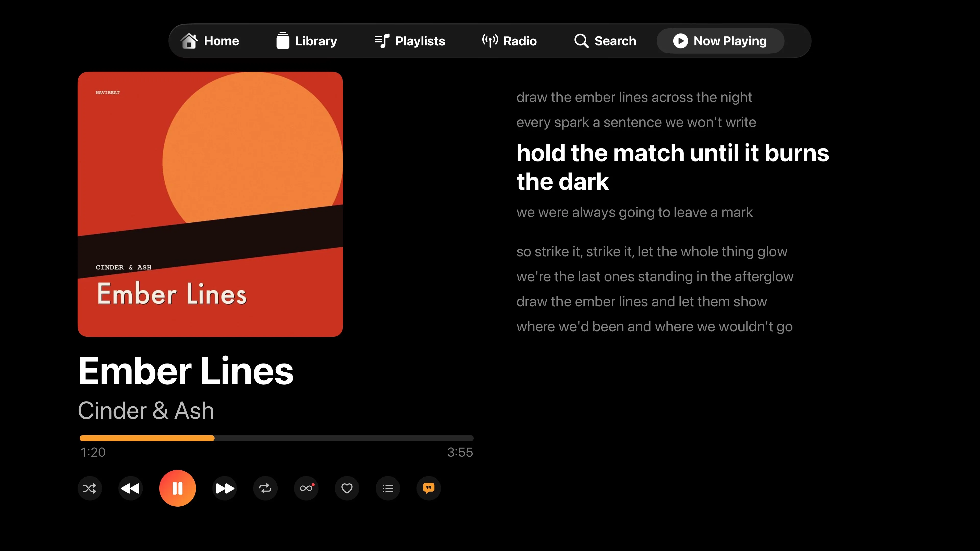Jump to lyric "so strike it, strike it, let the whole thing glow"
Screen dimensions: 980x551
[652, 252]
